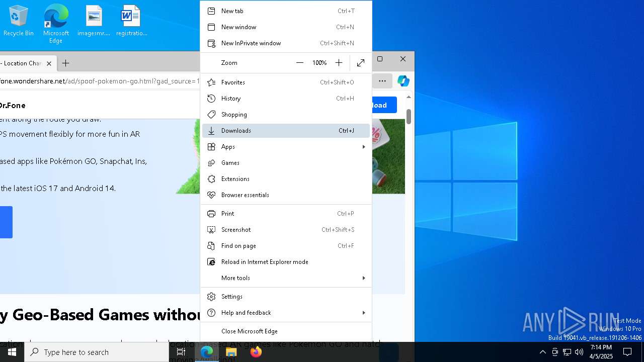Click the Games controller icon

tap(211, 163)
